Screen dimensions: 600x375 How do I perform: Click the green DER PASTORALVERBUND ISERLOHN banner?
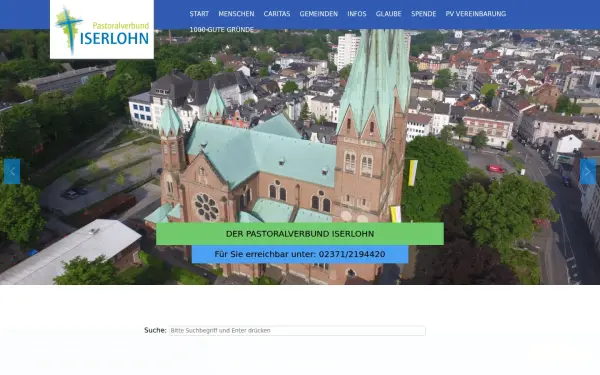pyautogui.click(x=300, y=234)
